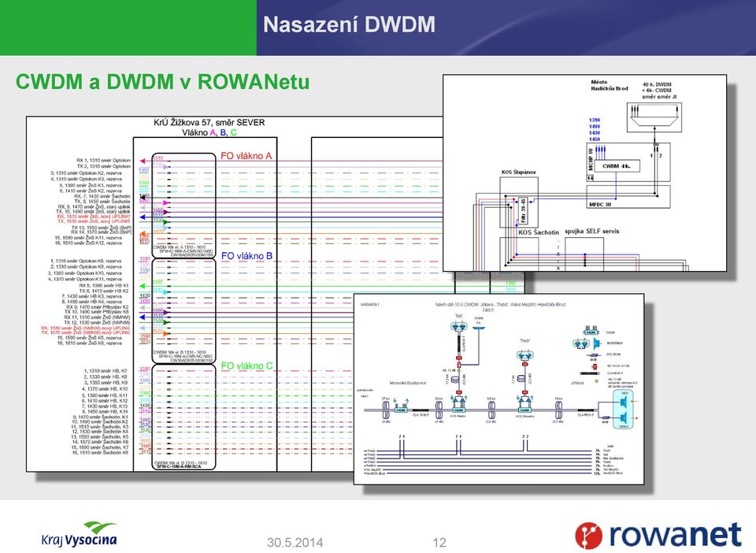Click the bright green arrowhead on RX 5 1390 line
Image resolution: width=756 pixels, height=553 pixels.
click(x=143, y=286)
